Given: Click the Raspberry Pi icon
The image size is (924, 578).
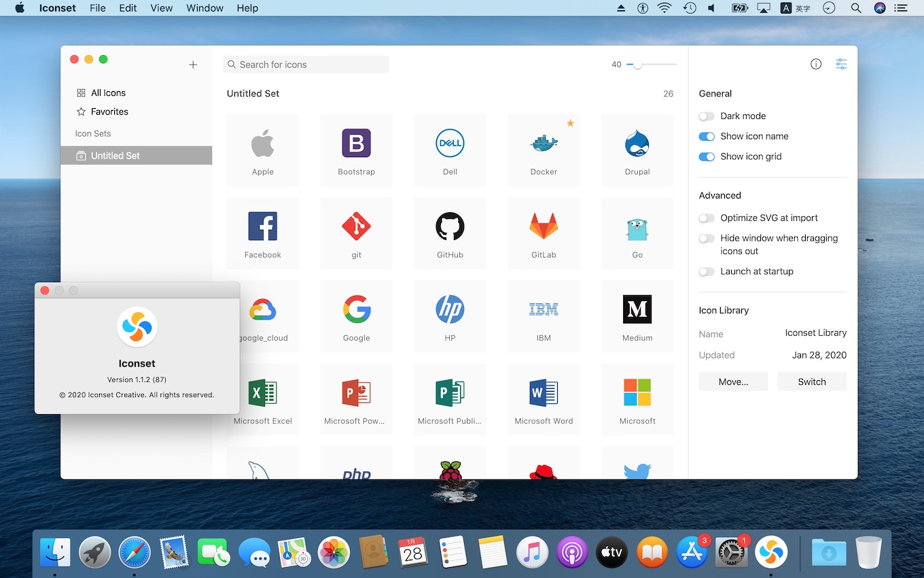Looking at the screenshot, I should pos(450,471).
